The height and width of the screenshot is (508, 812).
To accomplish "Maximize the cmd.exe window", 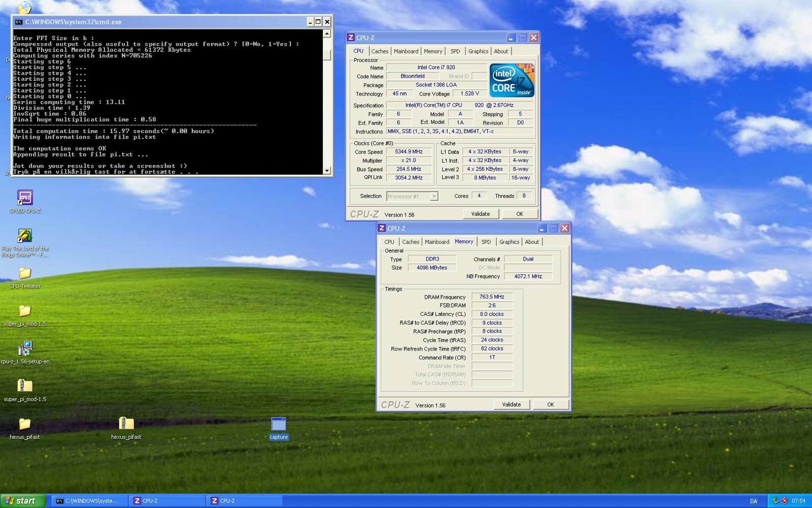I will pyautogui.click(x=318, y=22).
